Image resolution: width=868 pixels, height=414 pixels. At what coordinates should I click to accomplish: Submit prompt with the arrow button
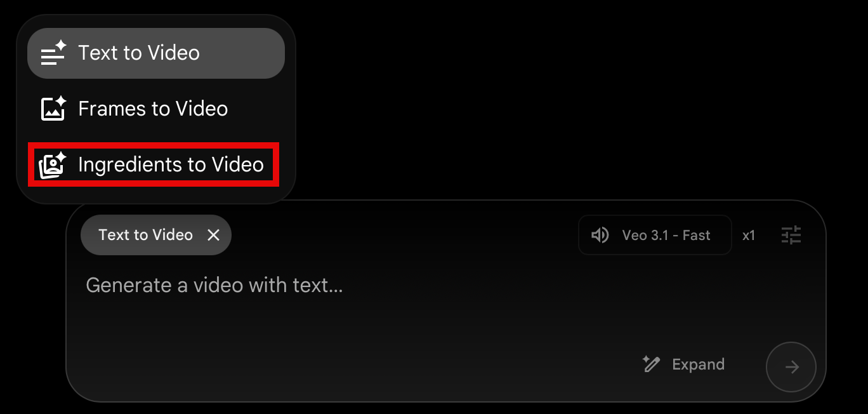791,367
